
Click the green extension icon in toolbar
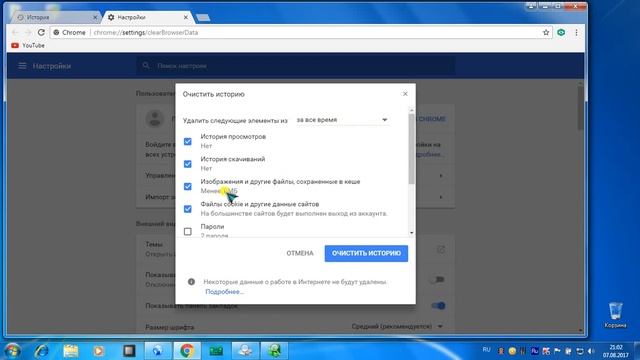pos(561,32)
